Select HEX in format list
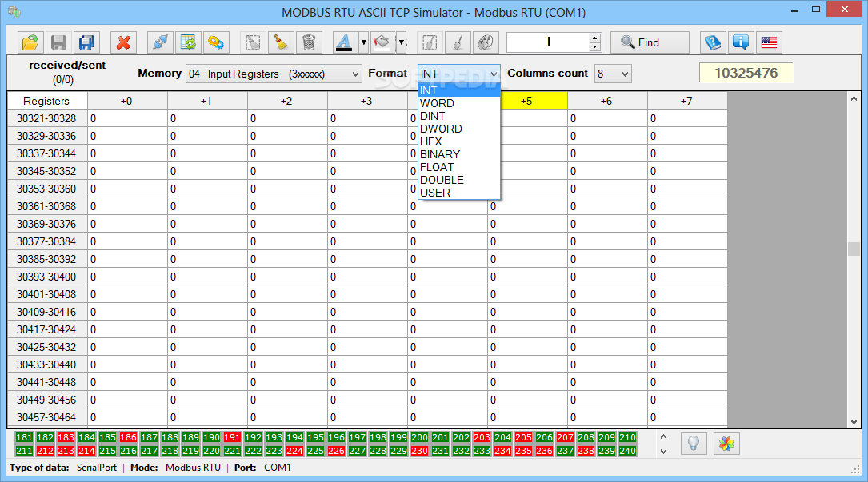868x482 pixels. click(459, 141)
